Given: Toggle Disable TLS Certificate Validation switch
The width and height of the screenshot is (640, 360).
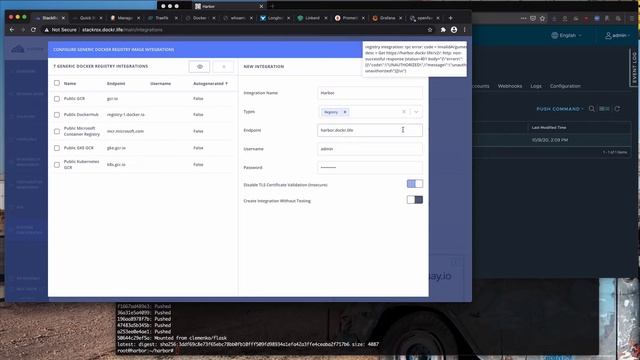Looking at the screenshot, I should tap(415, 184).
